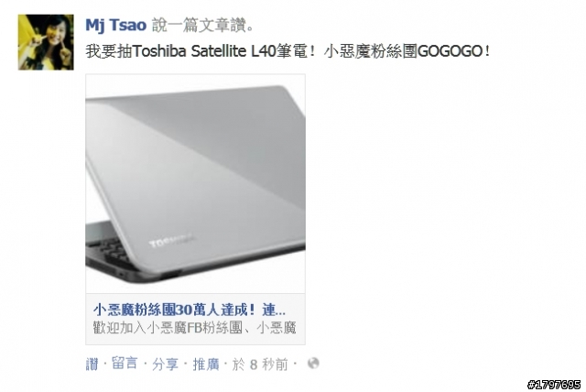Open Mj Tsao's profile picture

click(46, 42)
